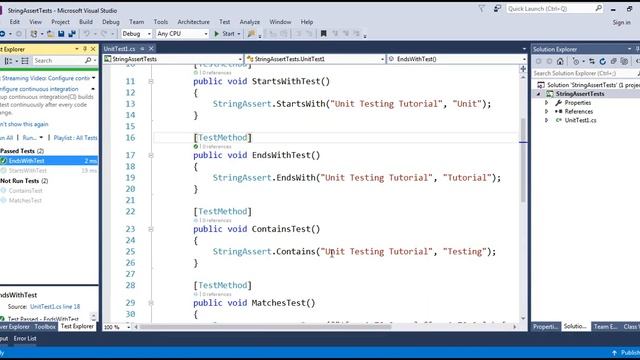Click the editor vertical scrollbar thumb
Image resolution: width=640 pixels, height=360 pixels.
(523, 159)
